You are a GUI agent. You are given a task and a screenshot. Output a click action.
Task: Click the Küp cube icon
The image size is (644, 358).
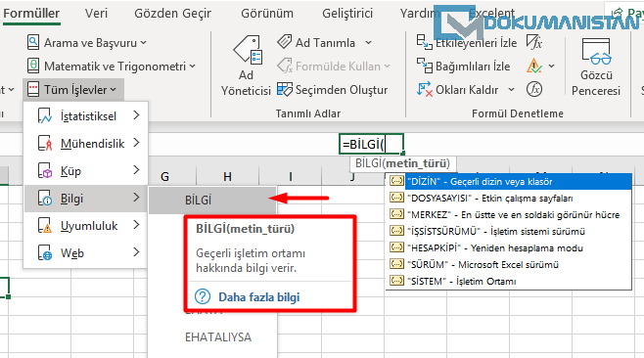(45, 171)
